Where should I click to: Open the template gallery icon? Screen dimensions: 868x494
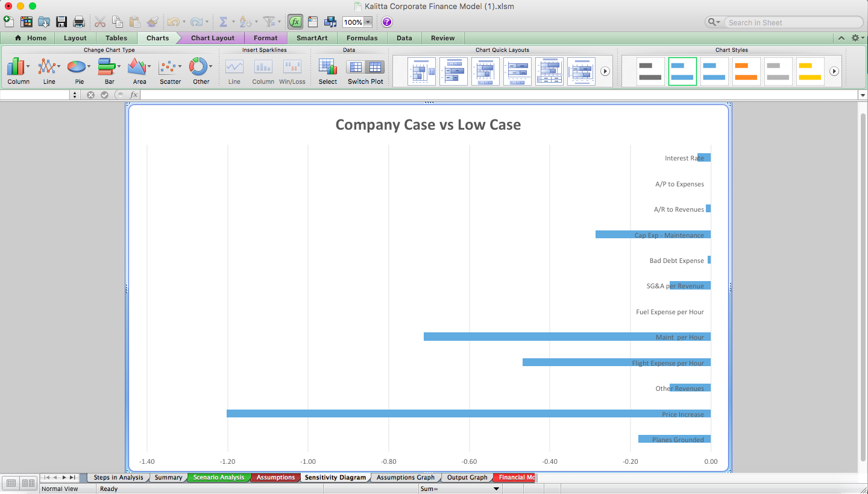26,22
